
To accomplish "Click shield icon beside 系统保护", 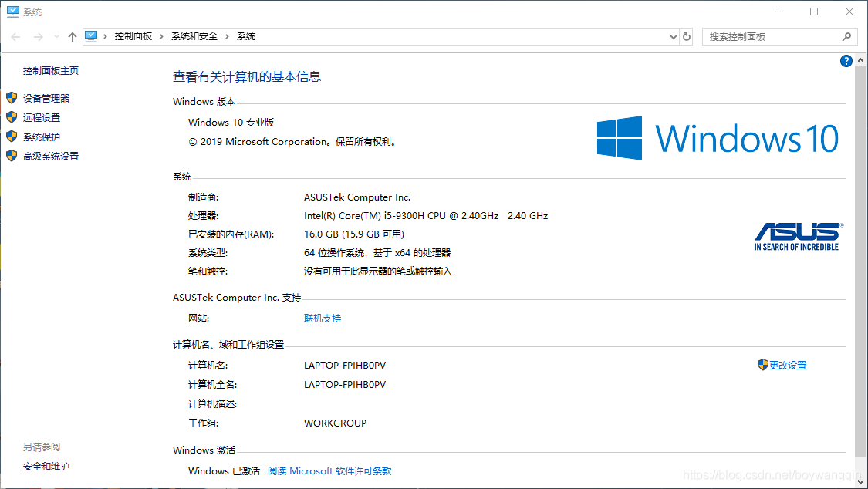I will coord(12,137).
